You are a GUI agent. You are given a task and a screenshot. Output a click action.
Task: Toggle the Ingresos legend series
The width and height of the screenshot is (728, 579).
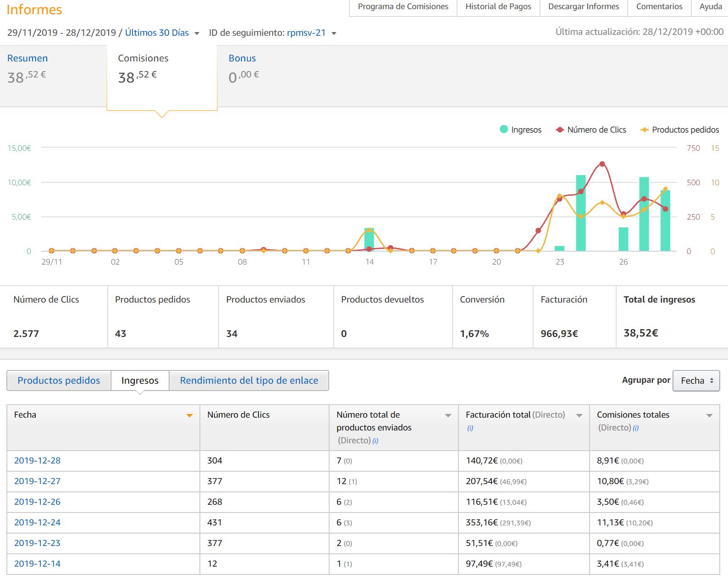pos(520,130)
